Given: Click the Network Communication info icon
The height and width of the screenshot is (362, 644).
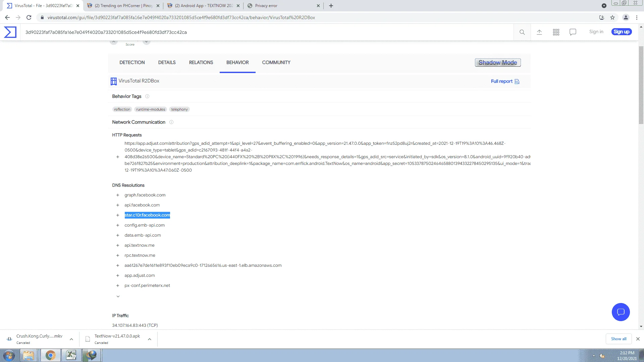Looking at the screenshot, I should (171, 122).
